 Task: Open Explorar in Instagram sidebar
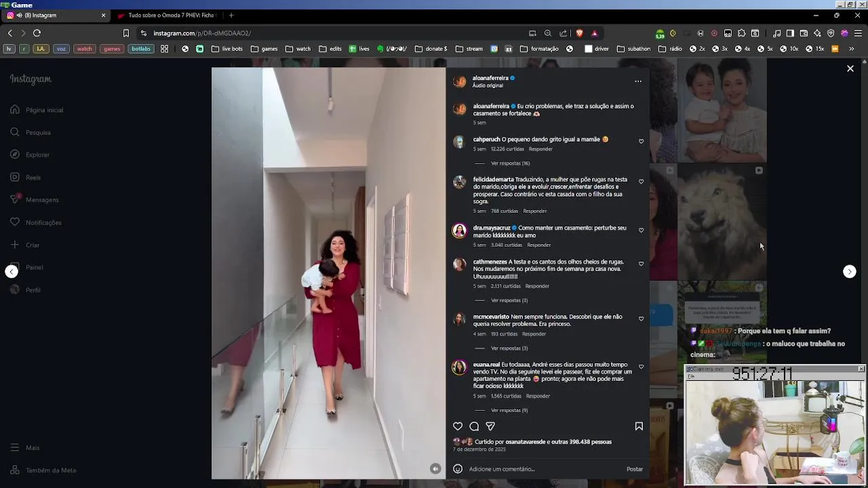click(x=30, y=155)
